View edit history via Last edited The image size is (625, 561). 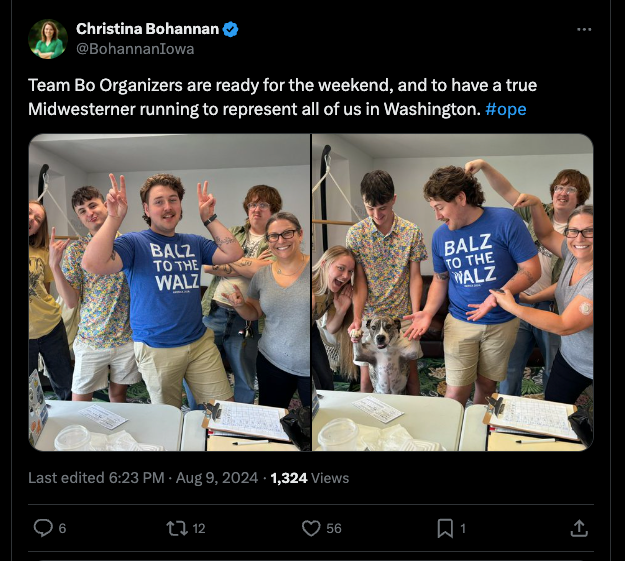tap(96, 478)
